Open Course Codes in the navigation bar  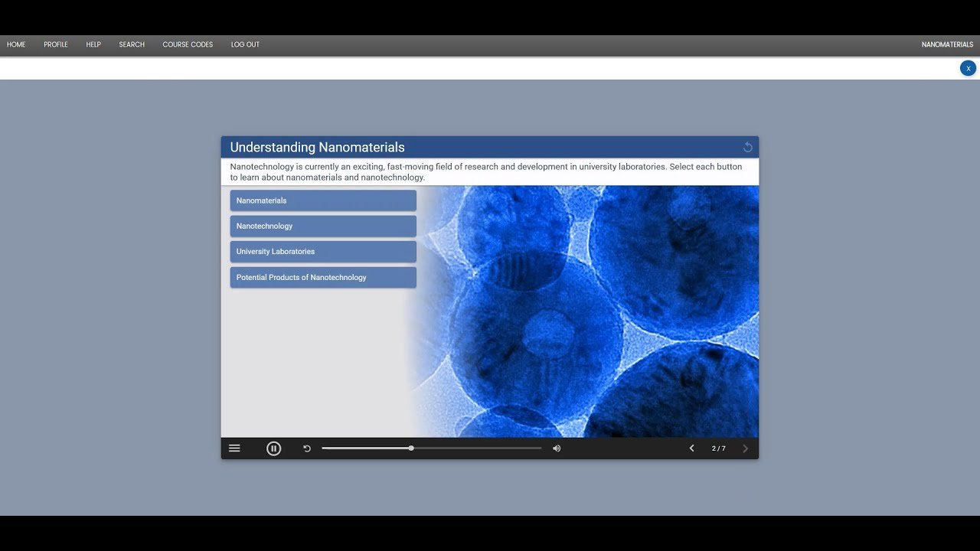tap(188, 44)
